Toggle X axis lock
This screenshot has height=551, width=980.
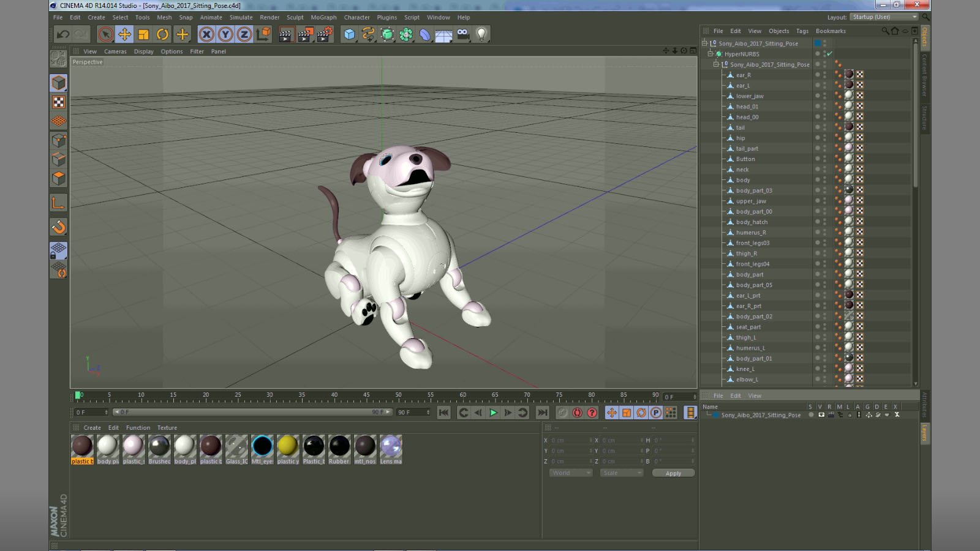(x=206, y=34)
